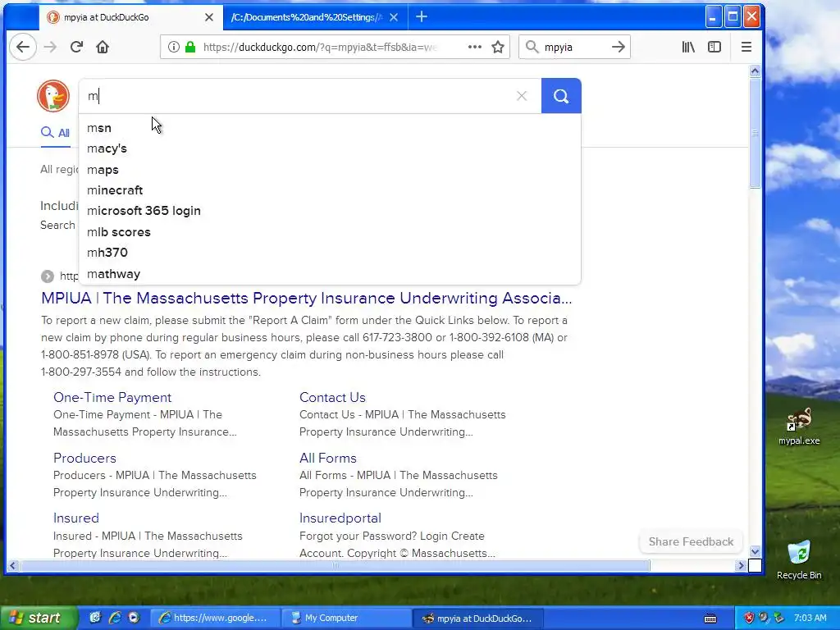The image size is (840, 630).
Task: Click the browser search box containing mpyia
Action: click(x=576, y=47)
